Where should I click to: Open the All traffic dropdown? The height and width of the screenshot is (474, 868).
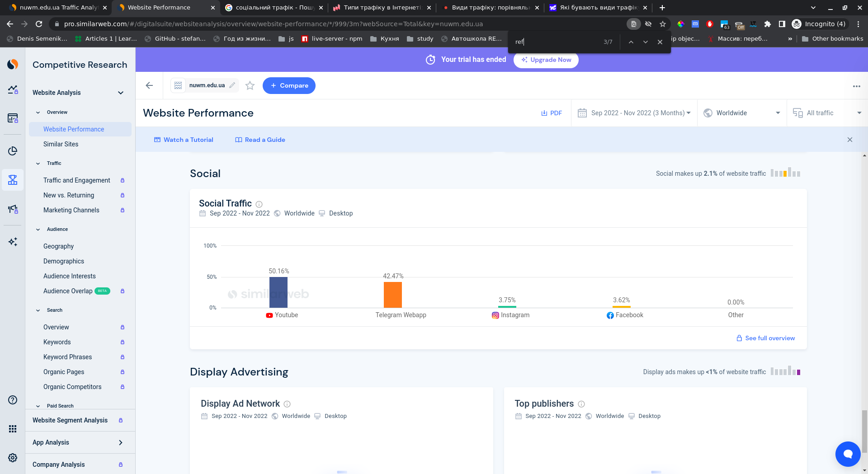[827, 113]
